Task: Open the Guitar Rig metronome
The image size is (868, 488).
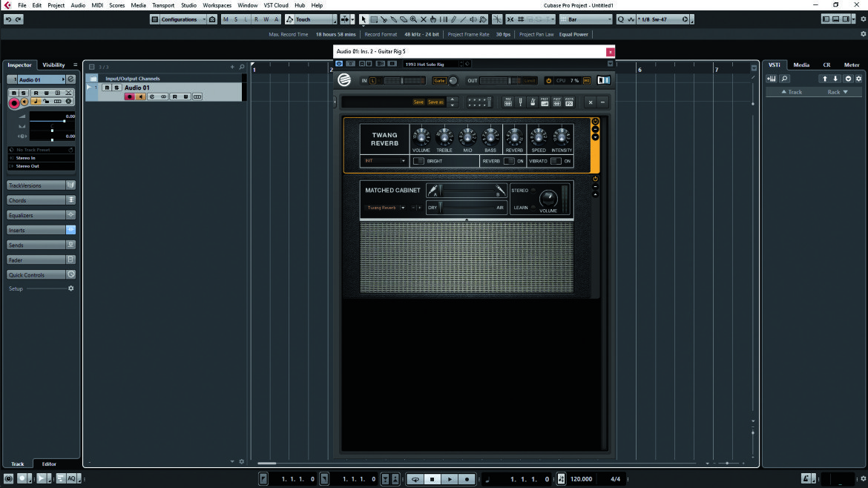Action: coord(533,102)
